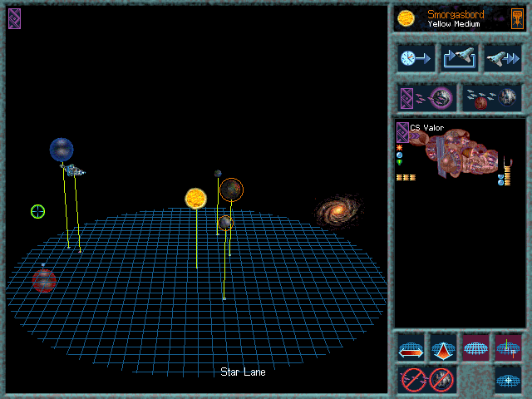
Task: Select the smaller orange-ringed planet
Action: [x=225, y=223]
